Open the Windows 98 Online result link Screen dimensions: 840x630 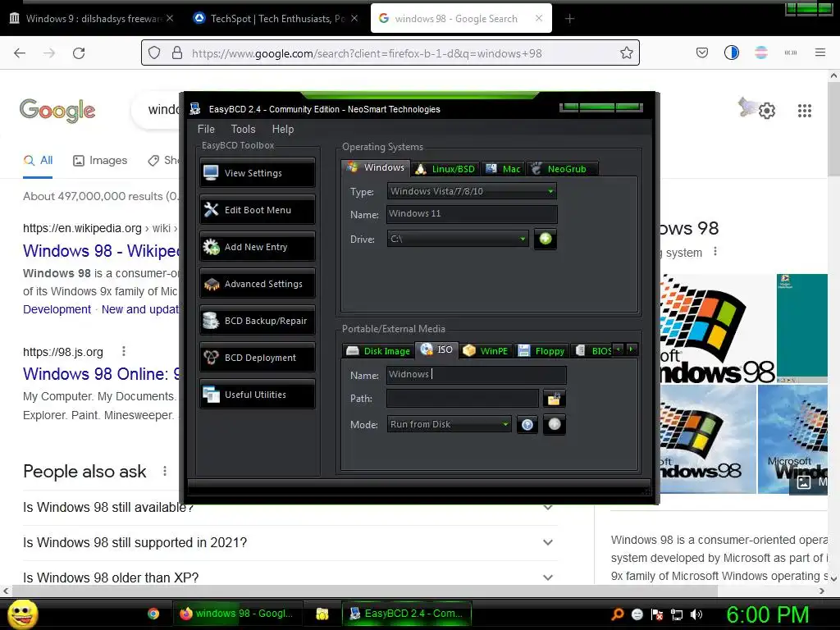[x=101, y=374]
